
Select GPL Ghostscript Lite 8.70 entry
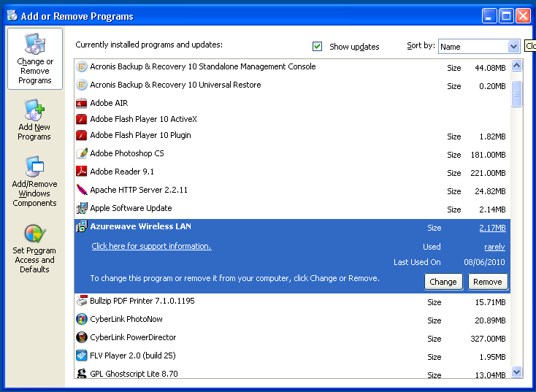[292, 373]
